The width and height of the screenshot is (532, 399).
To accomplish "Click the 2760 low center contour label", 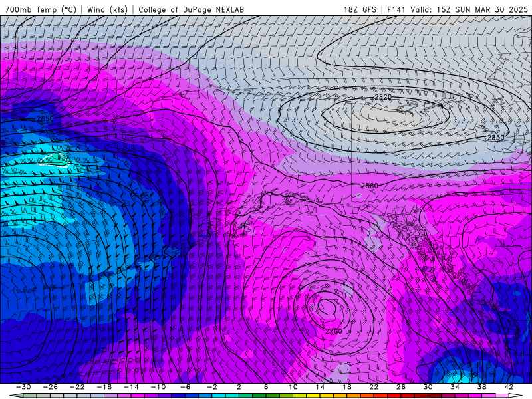I will 334,331.
